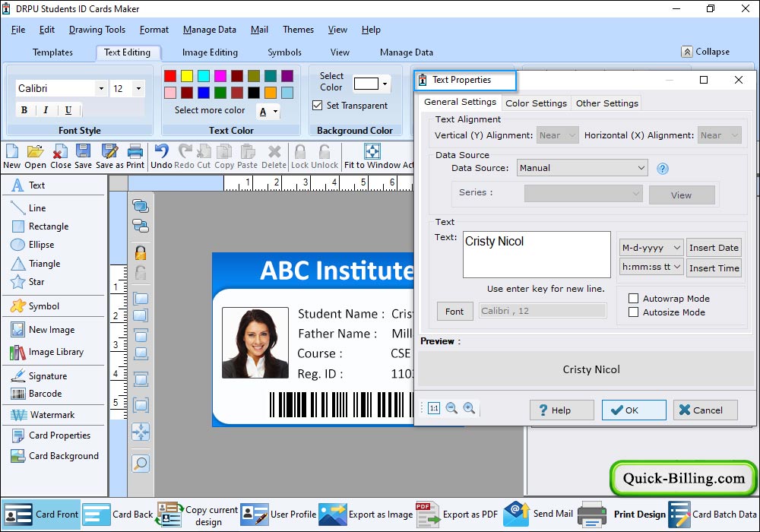Add a Watermark to the card
760x532 pixels.
tap(43, 415)
